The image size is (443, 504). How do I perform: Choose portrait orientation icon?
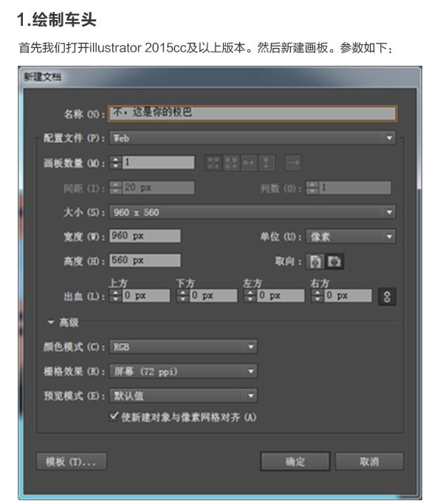pyautogui.click(x=315, y=261)
